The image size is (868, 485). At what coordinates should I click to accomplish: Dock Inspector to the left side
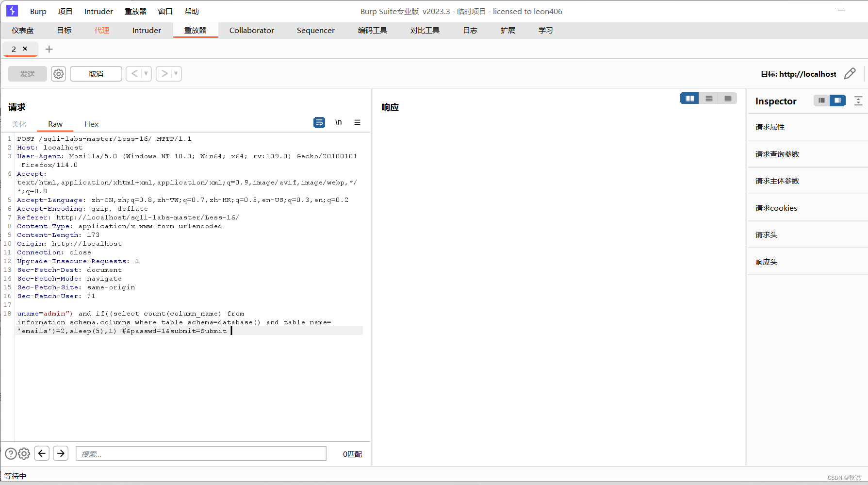821,100
